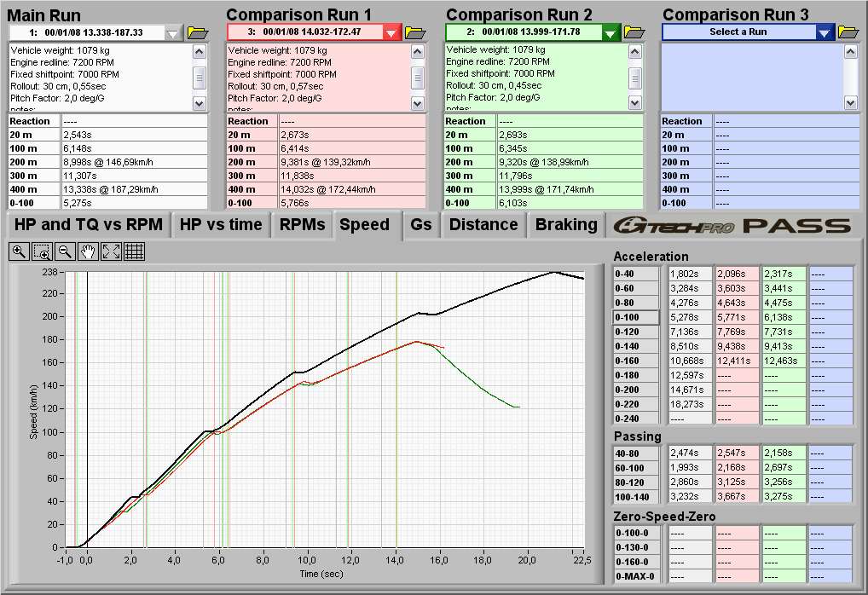Open folder icon for Main Run
This screenshot has height=595, width=868.
click(x=198, y=32)
